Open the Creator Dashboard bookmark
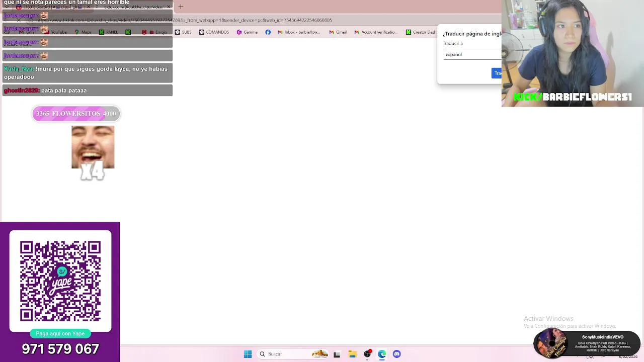This screenshot has width=644, height=362. [x=422, y=32]
